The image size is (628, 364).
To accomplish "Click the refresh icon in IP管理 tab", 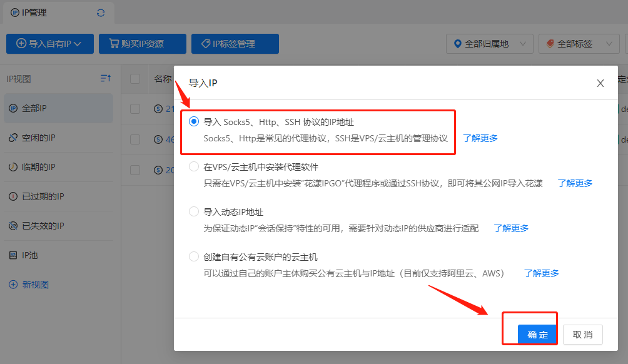I will [x=101, y=13].
